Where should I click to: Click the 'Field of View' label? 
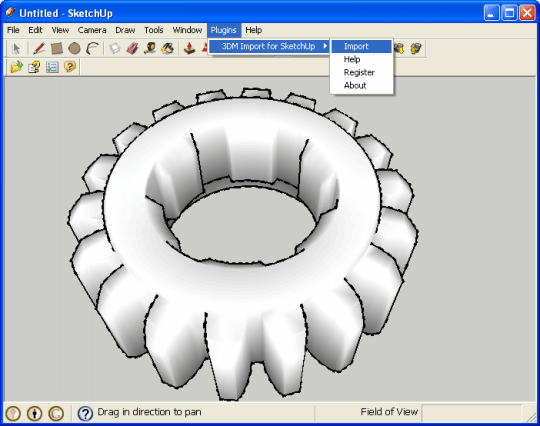coord(389,412)
